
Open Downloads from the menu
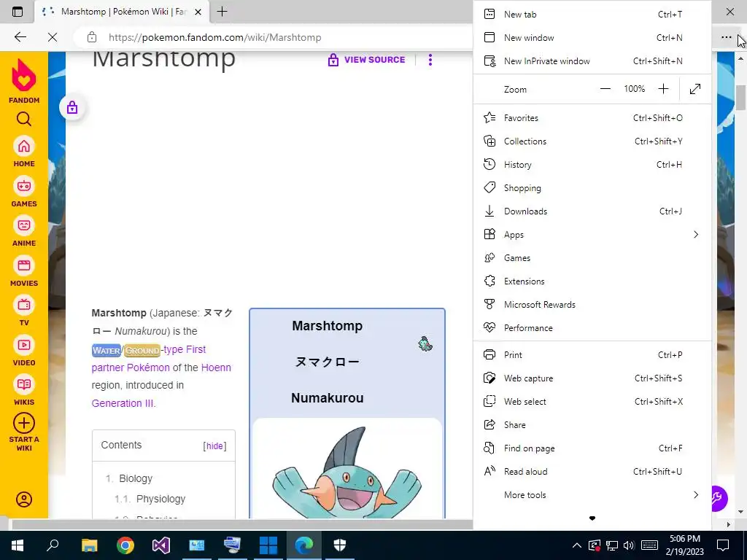click(x=592, y=211)
